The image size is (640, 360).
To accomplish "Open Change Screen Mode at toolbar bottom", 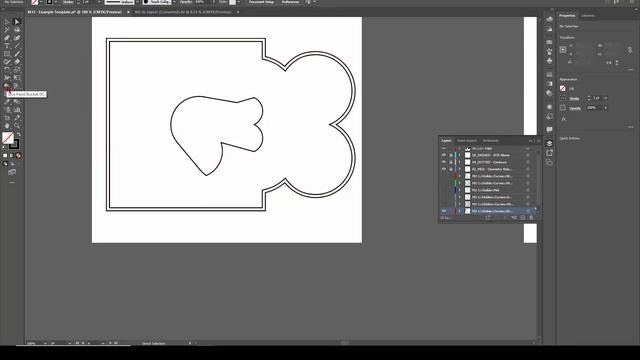I will [x=12, y=172].
